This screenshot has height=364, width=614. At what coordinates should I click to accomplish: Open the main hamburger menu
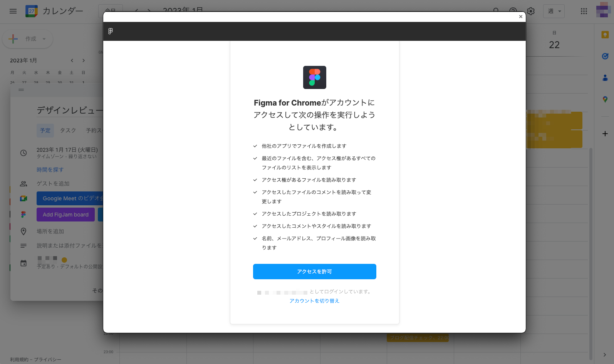(x=13, y=11)
